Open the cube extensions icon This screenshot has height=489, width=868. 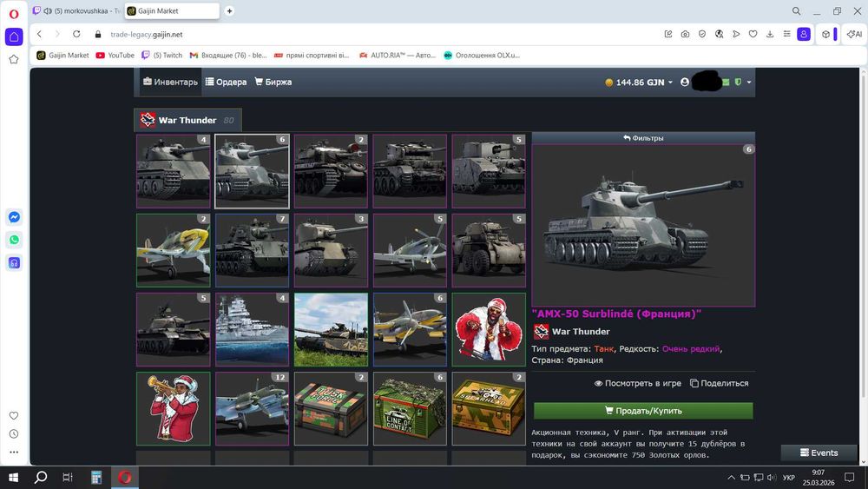click(x=825, y=35)
